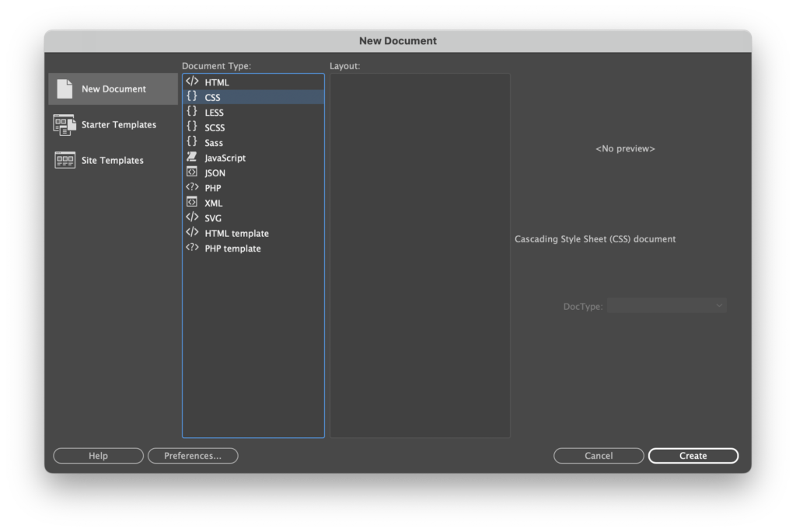Select the HTML template list entry
The width and height of the screenshot is (796, 532).
[236, 234]
